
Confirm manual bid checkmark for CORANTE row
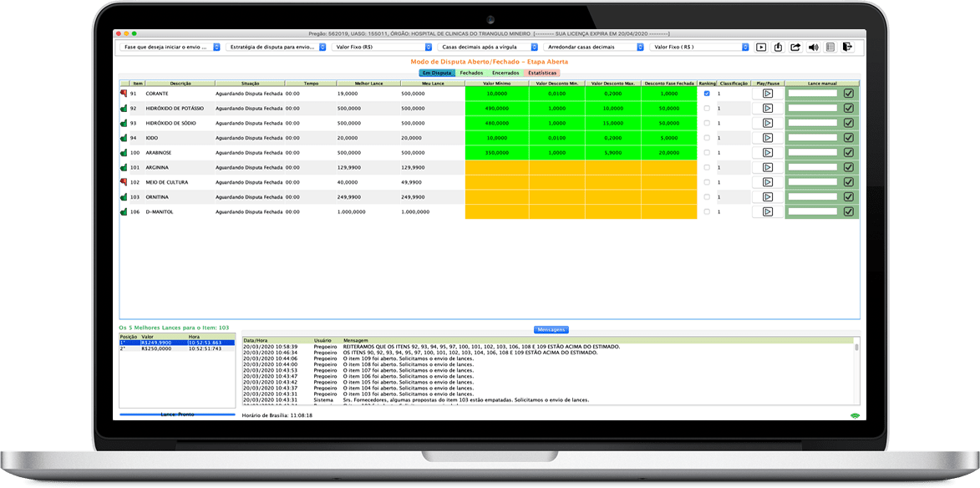point(848,93)
